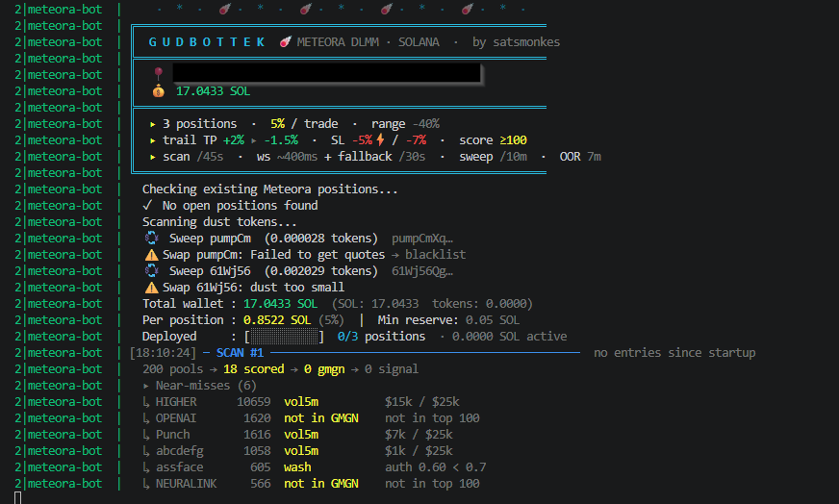Screen dimensions: 839x504
Task: Click 'wash' reason on assface row
Action: [297, 467]
